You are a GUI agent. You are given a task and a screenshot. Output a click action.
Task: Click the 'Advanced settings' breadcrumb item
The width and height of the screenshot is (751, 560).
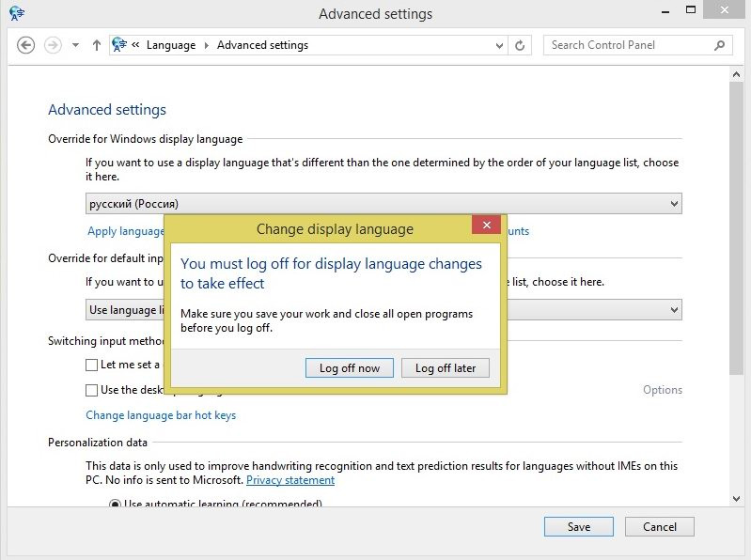click(262, 45)
